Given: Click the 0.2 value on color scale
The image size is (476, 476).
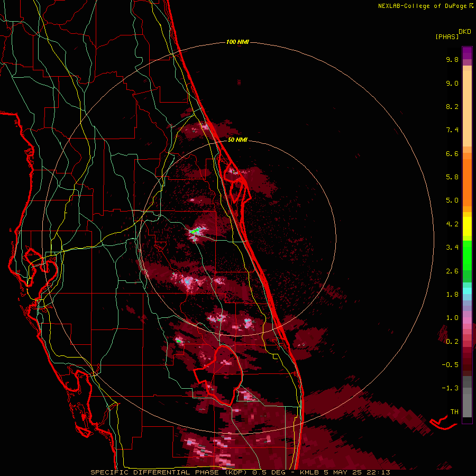Looking at the screenshot, I should pyautogui.click(x=452, y=342).
